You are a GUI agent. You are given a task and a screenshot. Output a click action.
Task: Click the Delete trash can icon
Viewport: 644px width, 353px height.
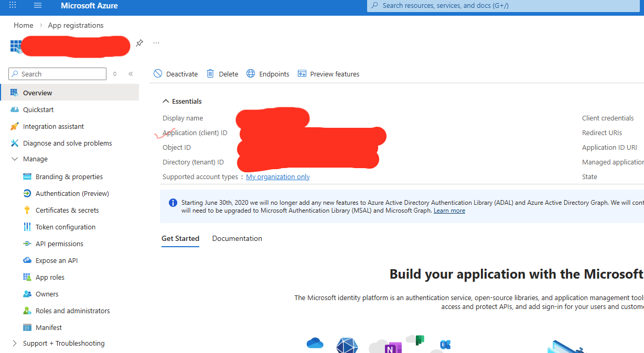(x=210, y=74)
